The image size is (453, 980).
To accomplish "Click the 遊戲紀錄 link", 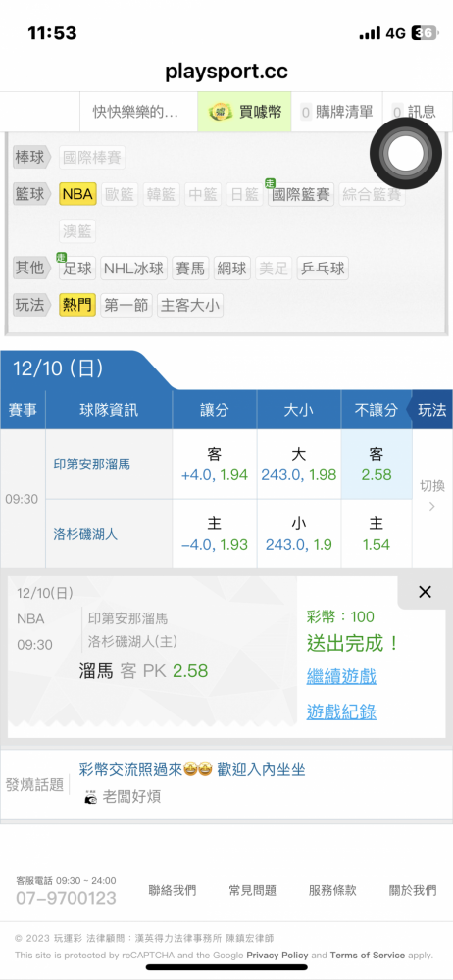I will [x=341, y=711].
